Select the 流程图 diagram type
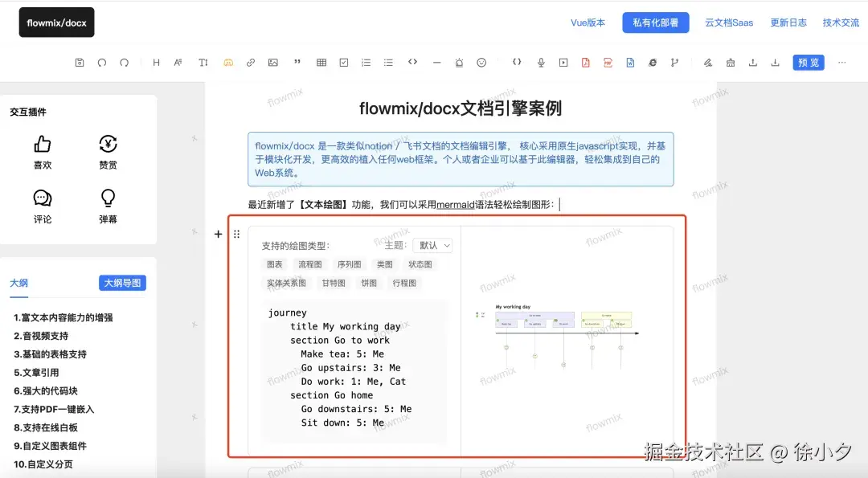 pos(309,264)
